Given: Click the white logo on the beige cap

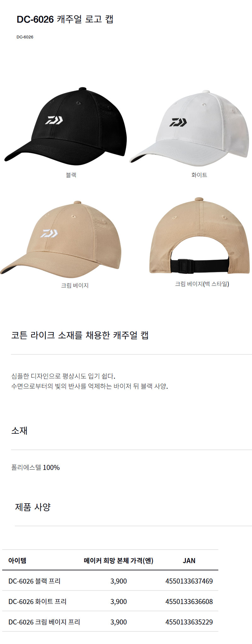Looking at the screenshot, I should pyautogui.click(x=49, y=233).
